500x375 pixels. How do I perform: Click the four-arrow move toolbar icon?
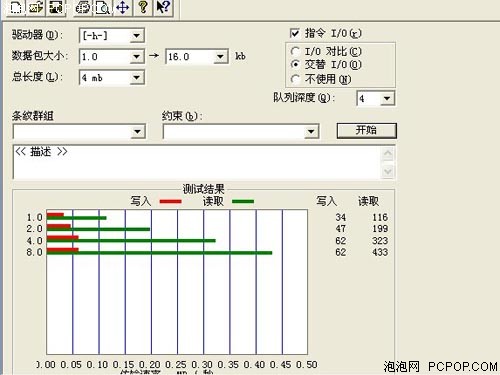tap(123, 7)
